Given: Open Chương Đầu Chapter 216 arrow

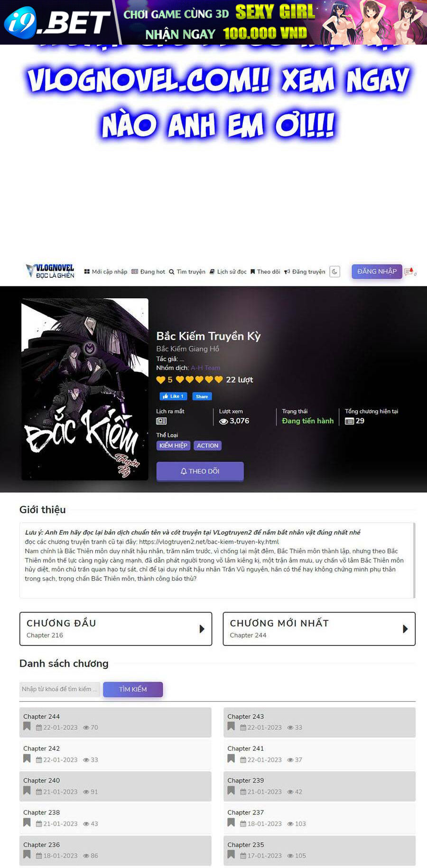Looking at the screenshot, I should tap(202, 629).
